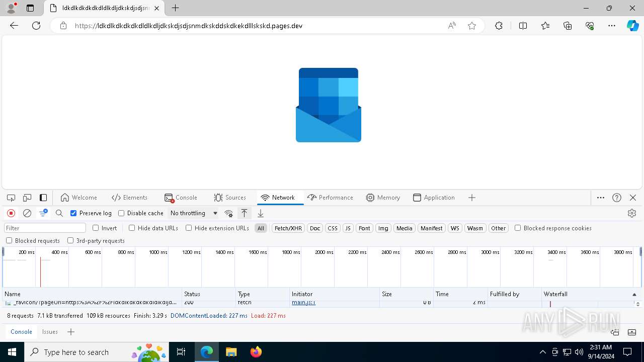Add another DevTools tool with plus
Screen dimensions: 644x362
(472, 198)
